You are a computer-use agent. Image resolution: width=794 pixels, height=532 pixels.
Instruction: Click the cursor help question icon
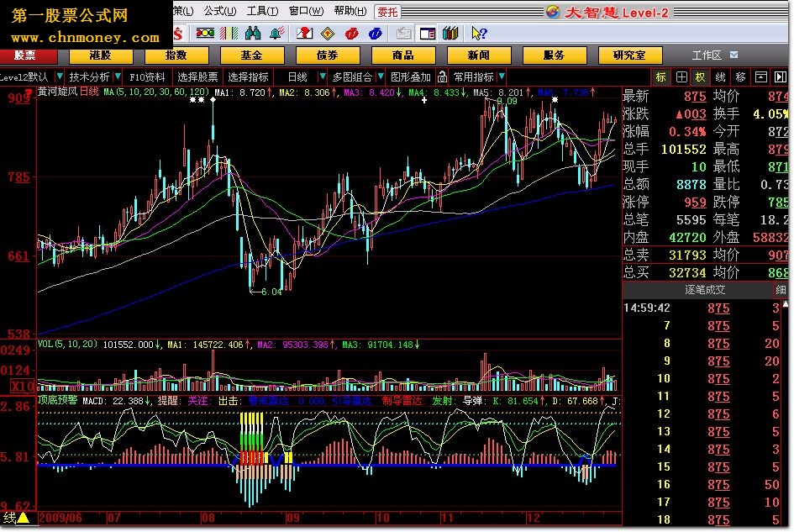pyautogui.click(x=479, y=34)
